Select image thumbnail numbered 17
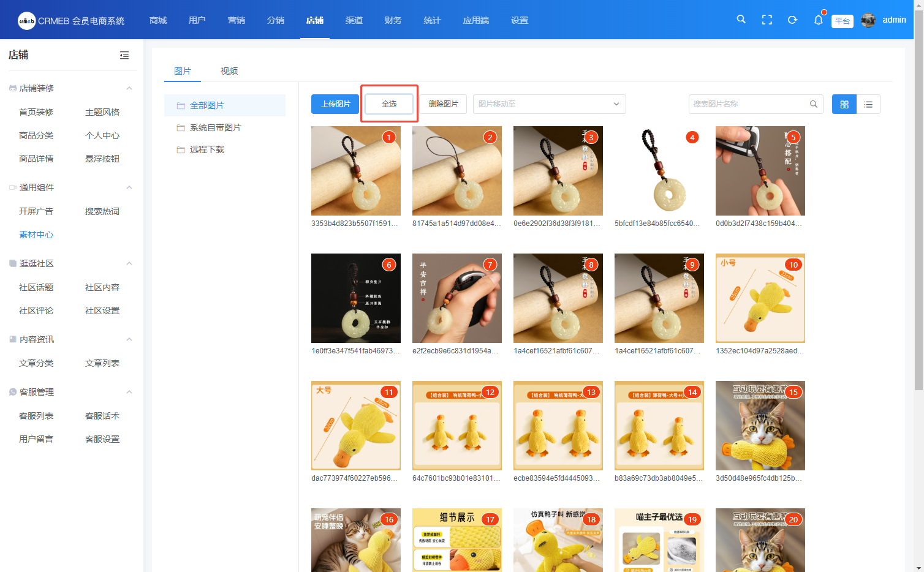 tap(457, 540)
